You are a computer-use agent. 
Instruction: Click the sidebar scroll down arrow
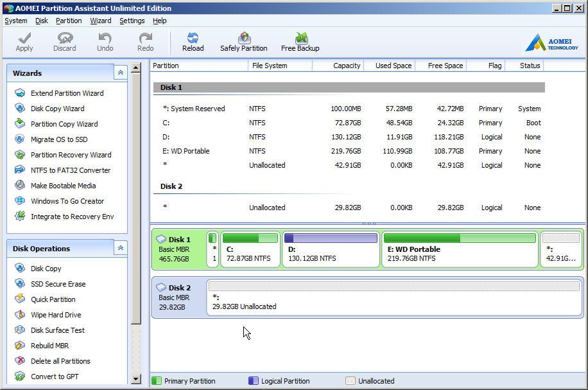[135, 378]
